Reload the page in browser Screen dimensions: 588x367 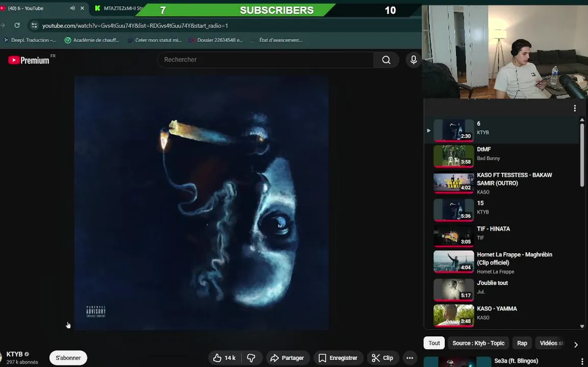tap(17, 25)
